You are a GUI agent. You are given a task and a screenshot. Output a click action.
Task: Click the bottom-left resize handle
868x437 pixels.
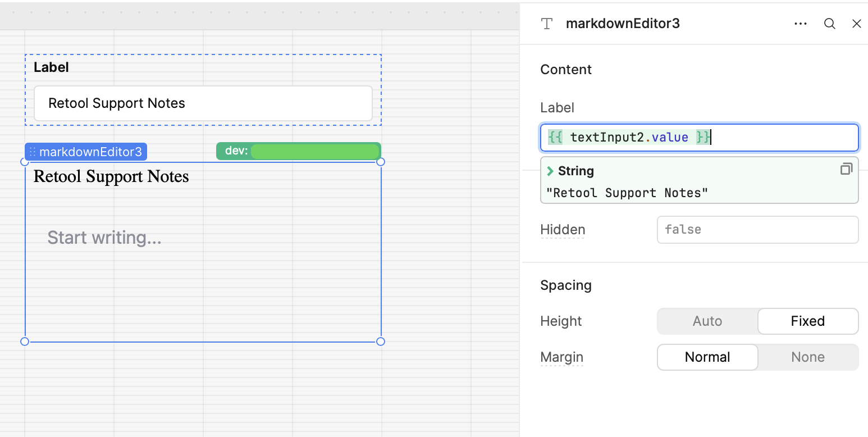click(25, 342)
